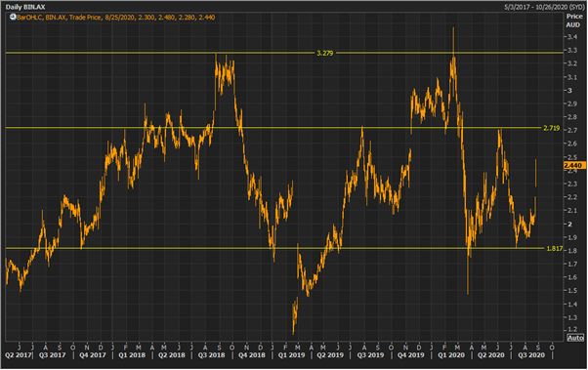Click the Q1 2019 quarter label
This screenshot has width=588, height=370.
(291, 355)
